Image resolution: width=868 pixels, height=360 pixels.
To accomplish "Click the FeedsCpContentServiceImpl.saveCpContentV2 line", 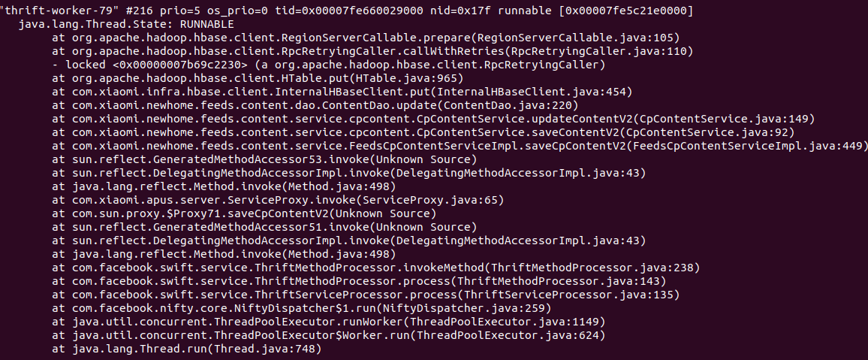I will coord(460,146).
